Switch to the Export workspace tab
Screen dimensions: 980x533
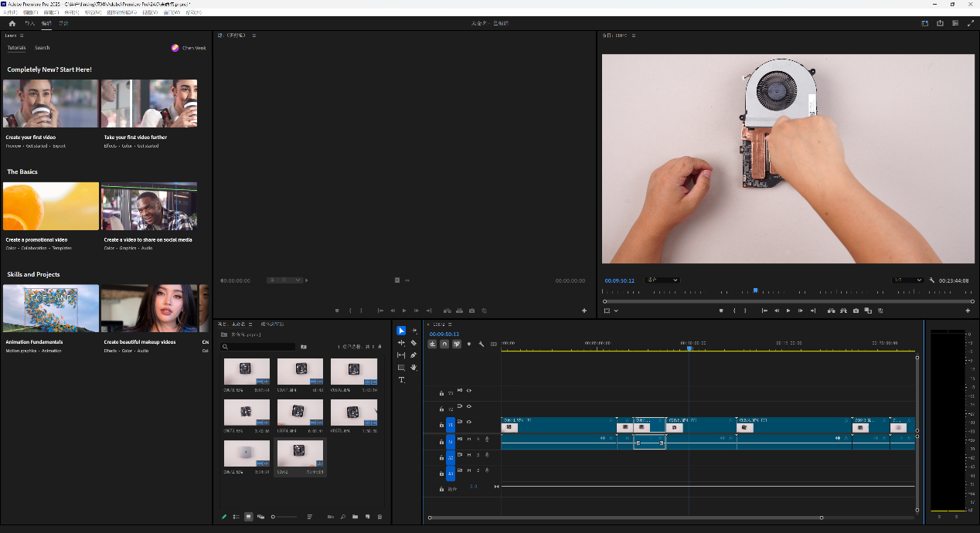[x=63, y=23]
